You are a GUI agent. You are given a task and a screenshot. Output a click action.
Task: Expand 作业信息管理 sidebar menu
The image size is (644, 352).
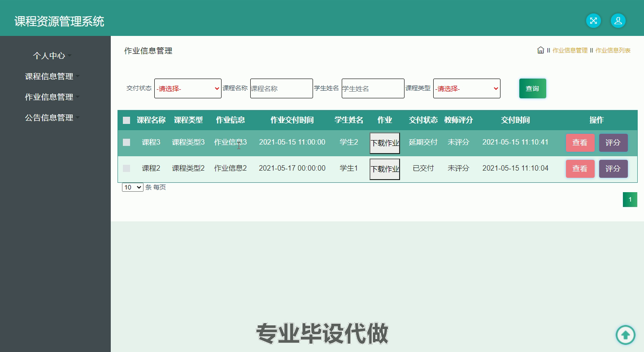coord(52,97)
